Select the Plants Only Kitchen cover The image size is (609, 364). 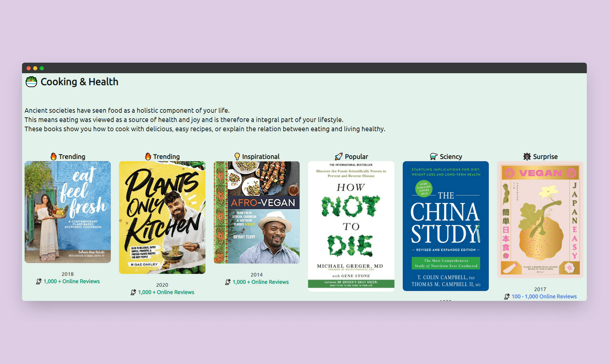[162, 217]
